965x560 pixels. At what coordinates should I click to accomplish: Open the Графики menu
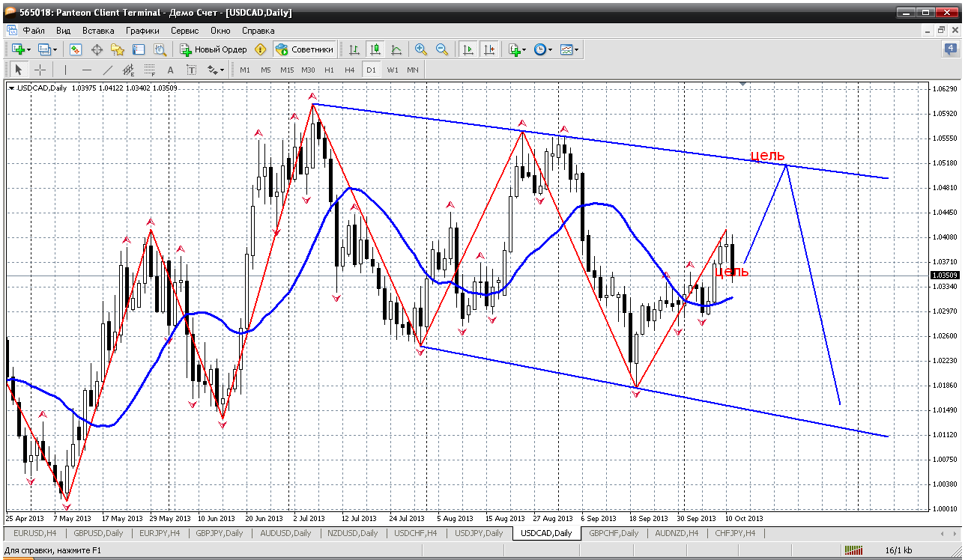point(142,31)
